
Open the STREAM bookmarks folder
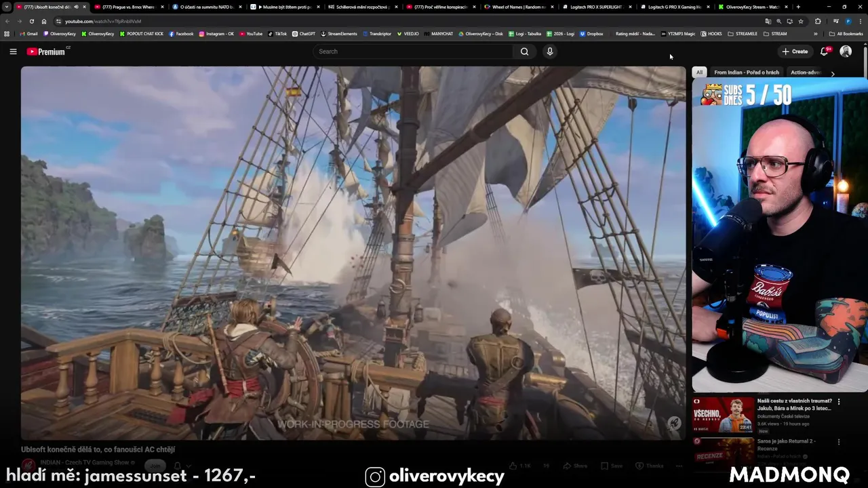[x=776, y=34]
